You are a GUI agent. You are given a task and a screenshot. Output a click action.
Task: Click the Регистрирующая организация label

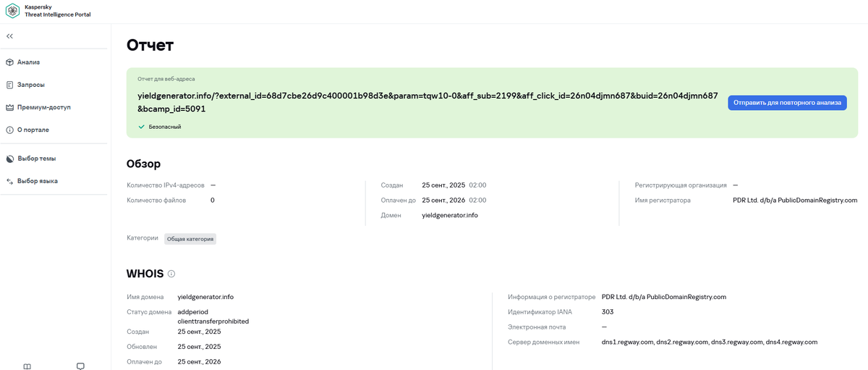point(681,185)
